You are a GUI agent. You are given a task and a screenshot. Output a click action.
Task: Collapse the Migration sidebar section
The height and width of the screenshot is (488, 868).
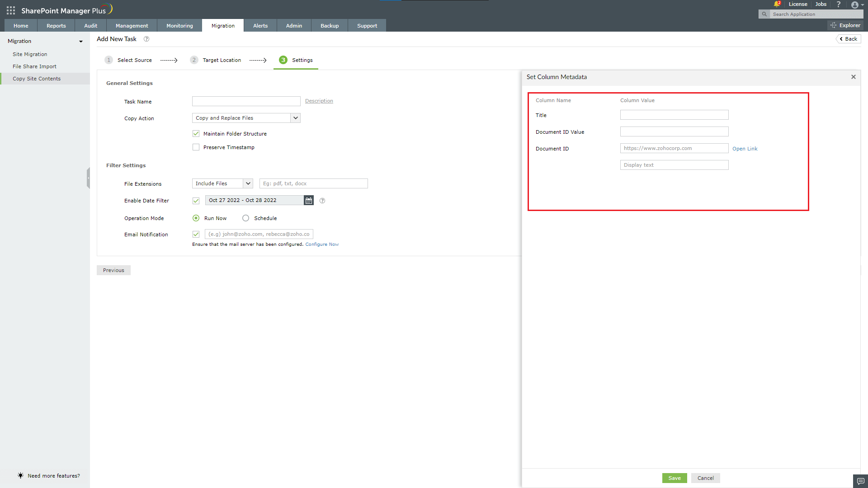click(81, 41)
